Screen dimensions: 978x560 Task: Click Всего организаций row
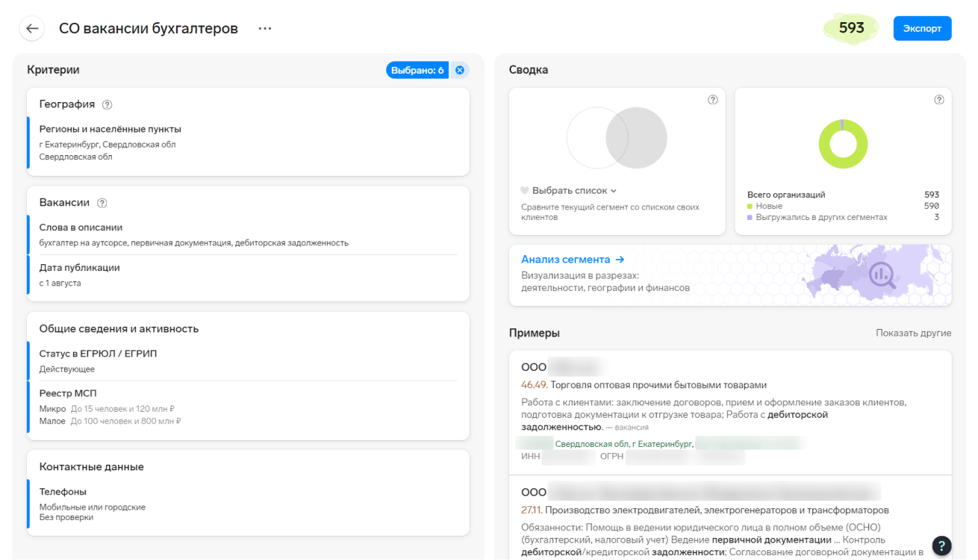pos(843,194)
